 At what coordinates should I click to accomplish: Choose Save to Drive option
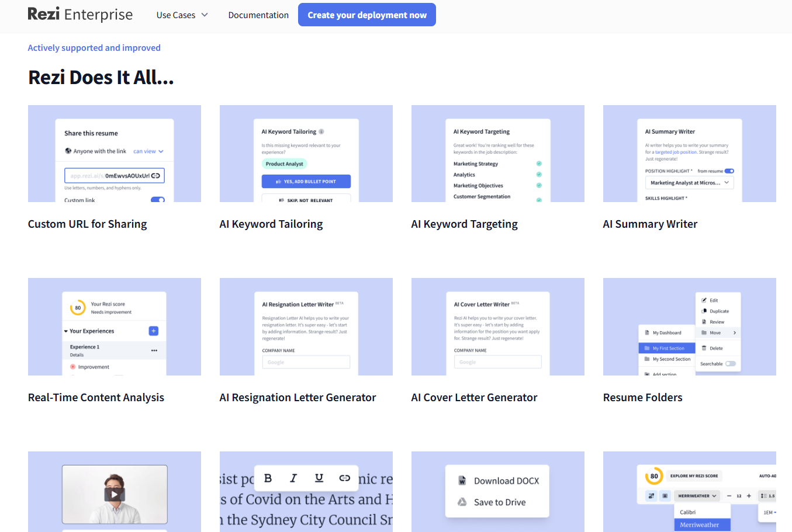[492, 502]
